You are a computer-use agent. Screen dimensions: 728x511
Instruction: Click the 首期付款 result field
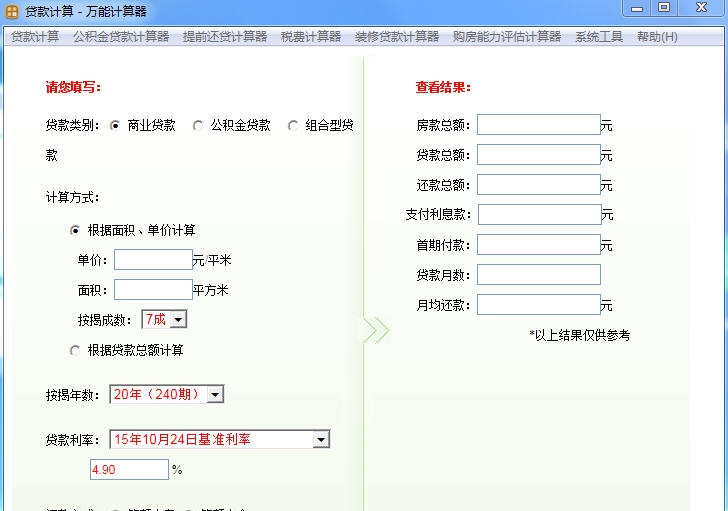(x=539, y=245)
